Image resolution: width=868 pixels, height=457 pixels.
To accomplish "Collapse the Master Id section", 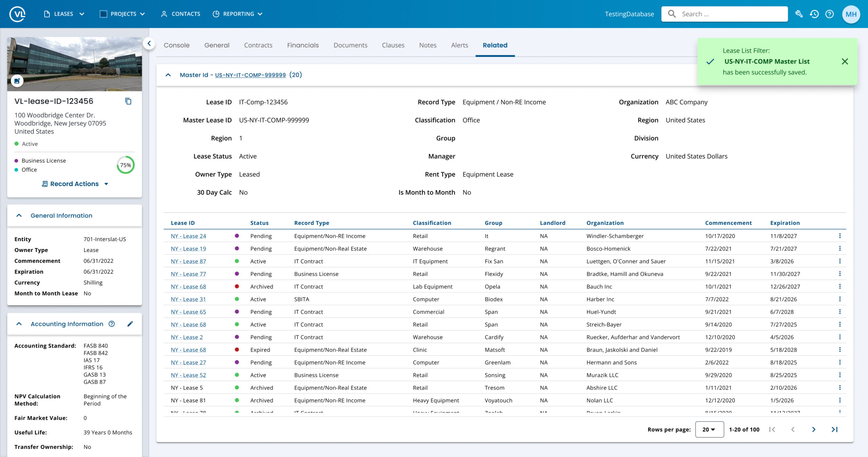I will click(168, 75).
